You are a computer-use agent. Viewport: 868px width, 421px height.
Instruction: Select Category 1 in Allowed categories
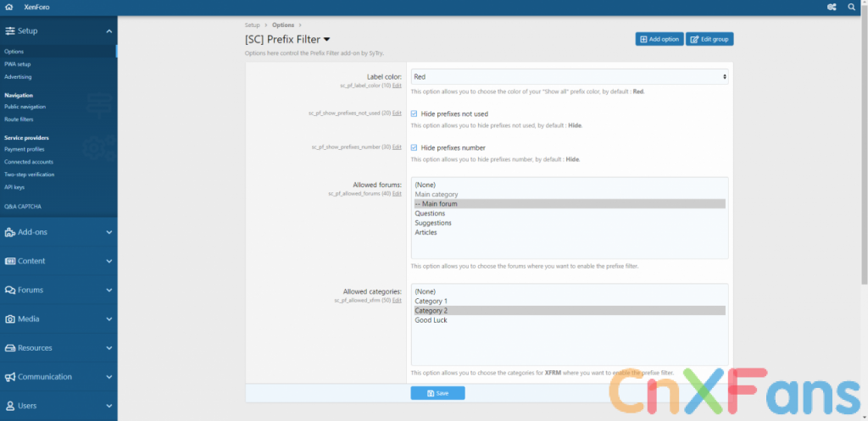(x=570, y=302)
